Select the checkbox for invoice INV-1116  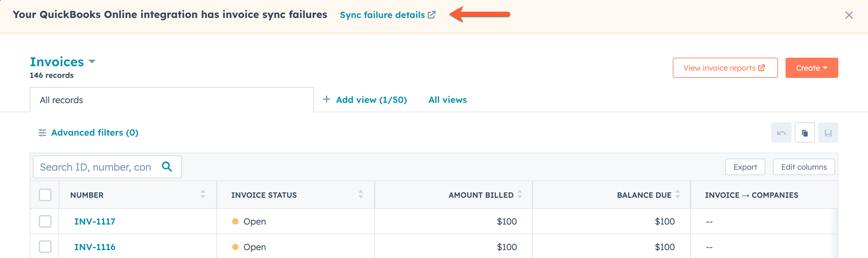pos(45,247)
